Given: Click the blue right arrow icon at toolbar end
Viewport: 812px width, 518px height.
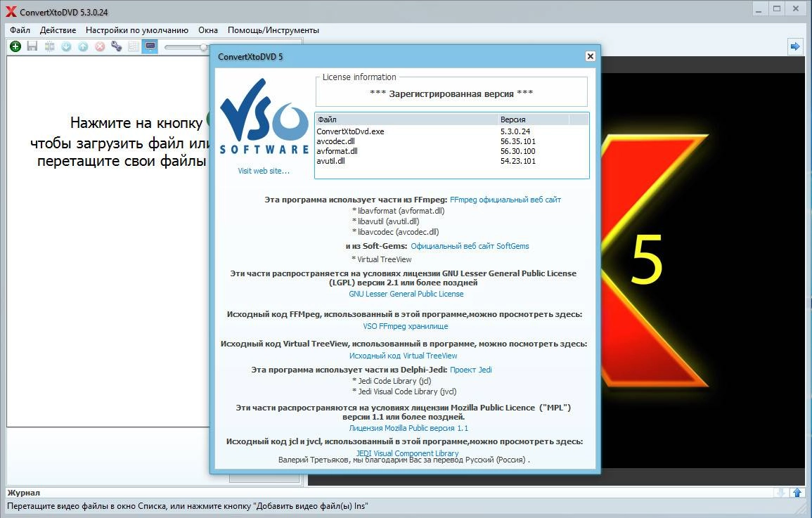Looking at the screenshot, I should pos(795,46).
